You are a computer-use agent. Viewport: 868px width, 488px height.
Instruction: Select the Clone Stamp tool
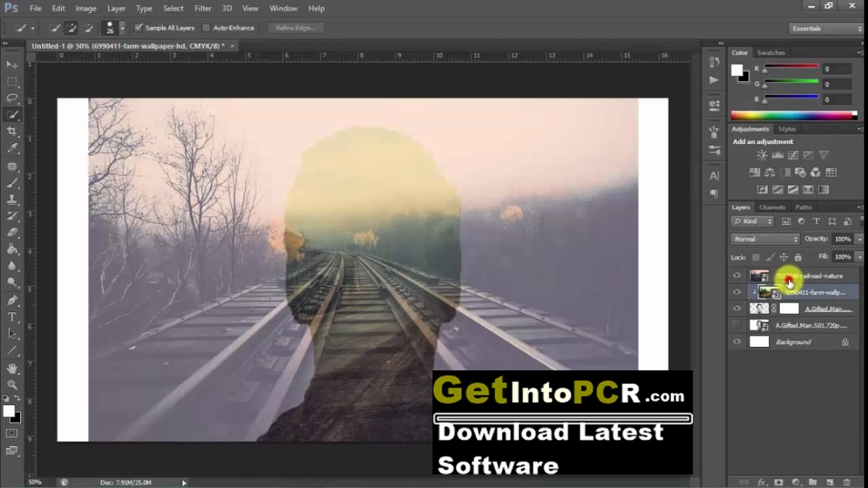[x=11, y=199]
